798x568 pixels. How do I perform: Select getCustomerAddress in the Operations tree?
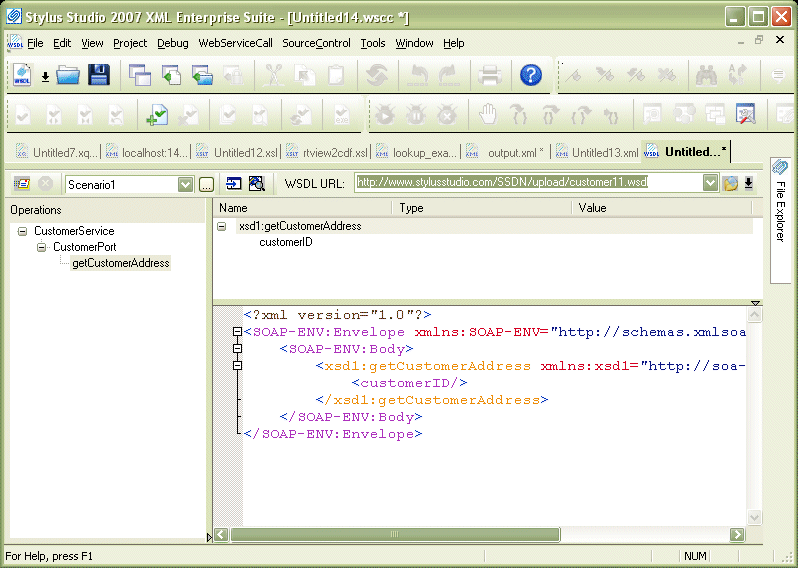tap(120, 263)
